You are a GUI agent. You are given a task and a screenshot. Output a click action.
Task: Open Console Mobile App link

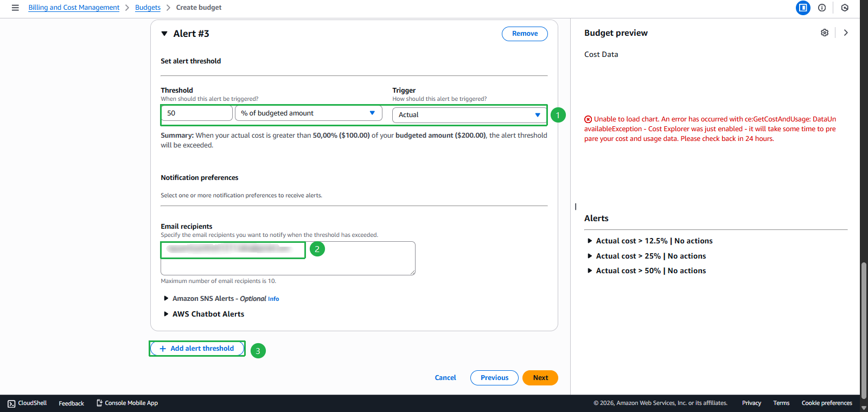[127, 403]
